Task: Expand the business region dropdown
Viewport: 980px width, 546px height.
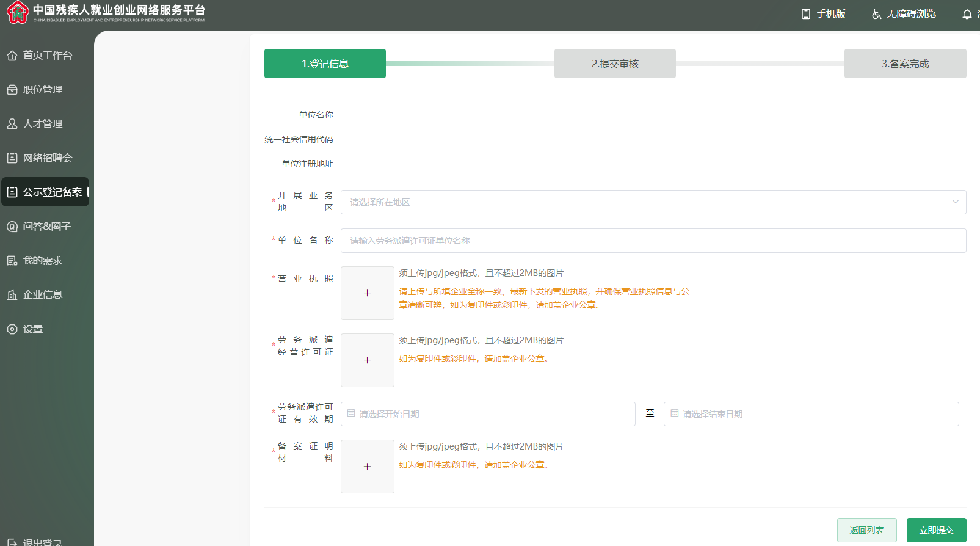Action: [653, 202]
